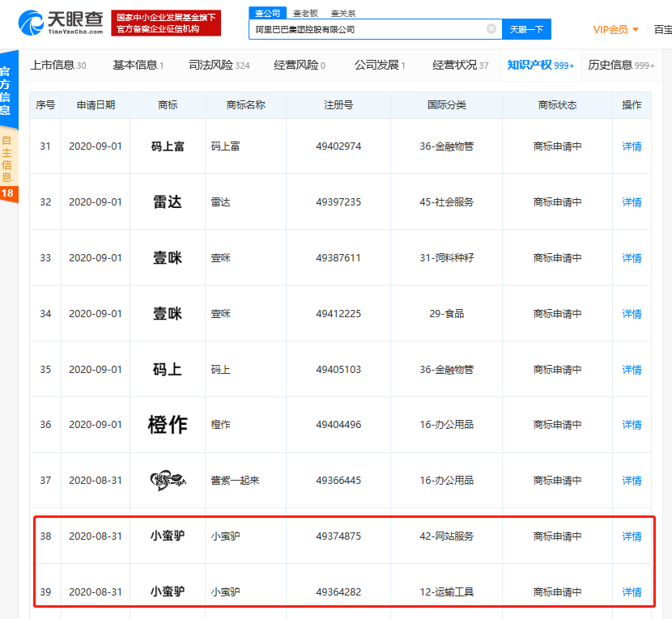Open the 司法风险 tab
Viewport: 672px width, 619px height.
219,66
